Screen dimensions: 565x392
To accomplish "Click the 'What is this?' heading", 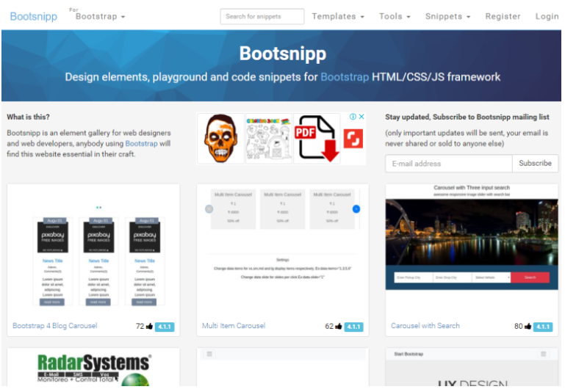I will [28, 117].
